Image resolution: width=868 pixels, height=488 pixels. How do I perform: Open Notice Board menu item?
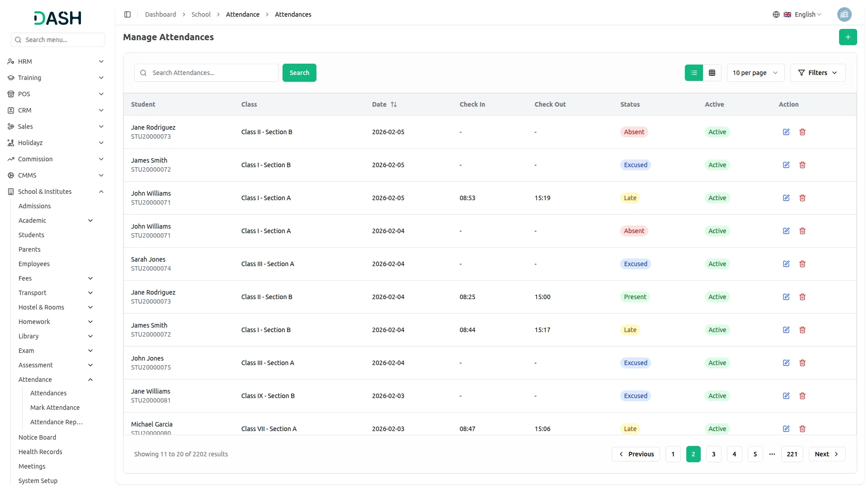37,437
